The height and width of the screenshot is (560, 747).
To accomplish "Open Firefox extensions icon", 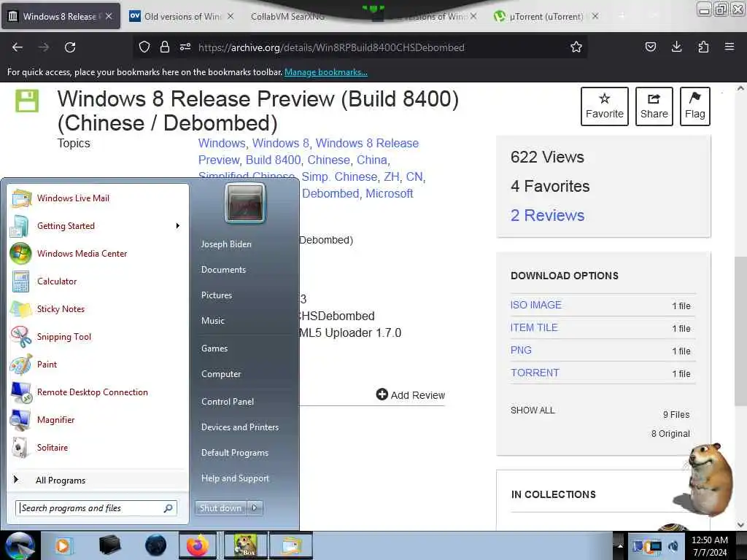I will click(703, 47).
